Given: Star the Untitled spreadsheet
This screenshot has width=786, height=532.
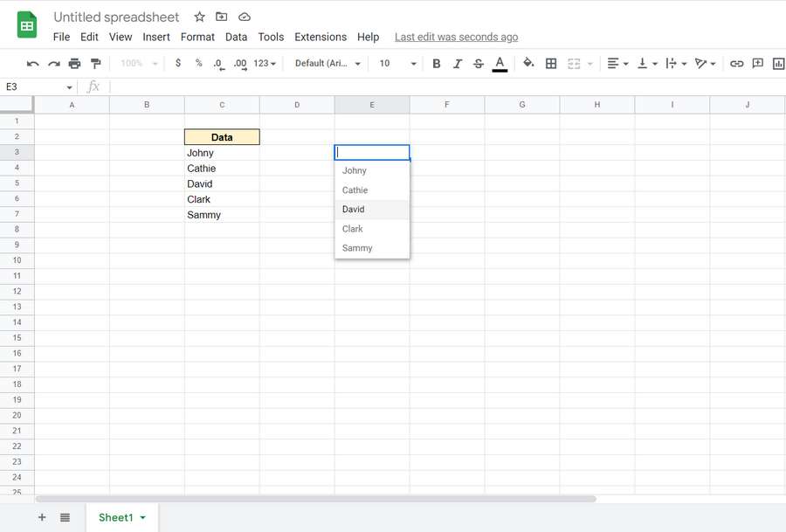Looking at the screenshot, I should 199,17.
